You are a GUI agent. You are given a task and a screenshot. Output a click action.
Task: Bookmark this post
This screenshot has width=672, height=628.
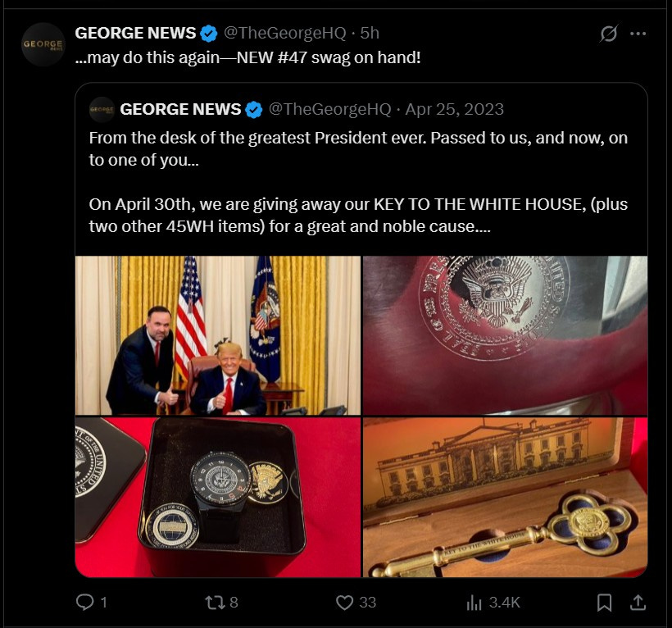604,603
